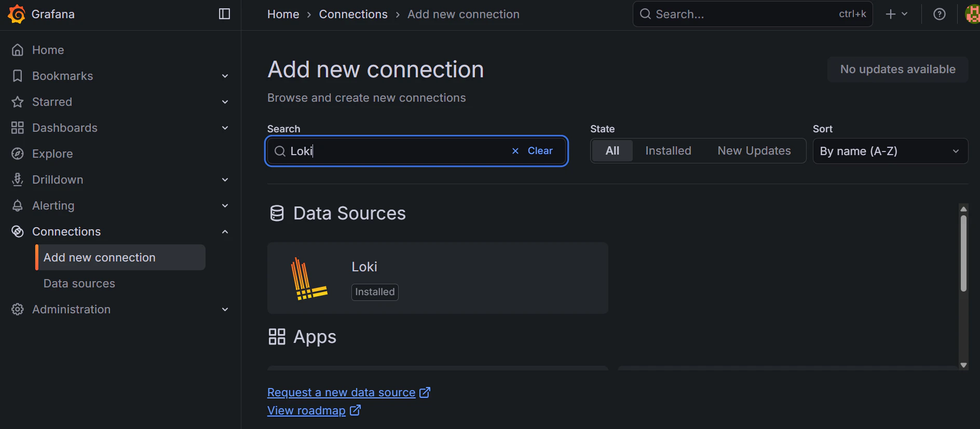Expand the Dashboards section chevron
This screenshot has width=980, height=429.
(225, 128)
